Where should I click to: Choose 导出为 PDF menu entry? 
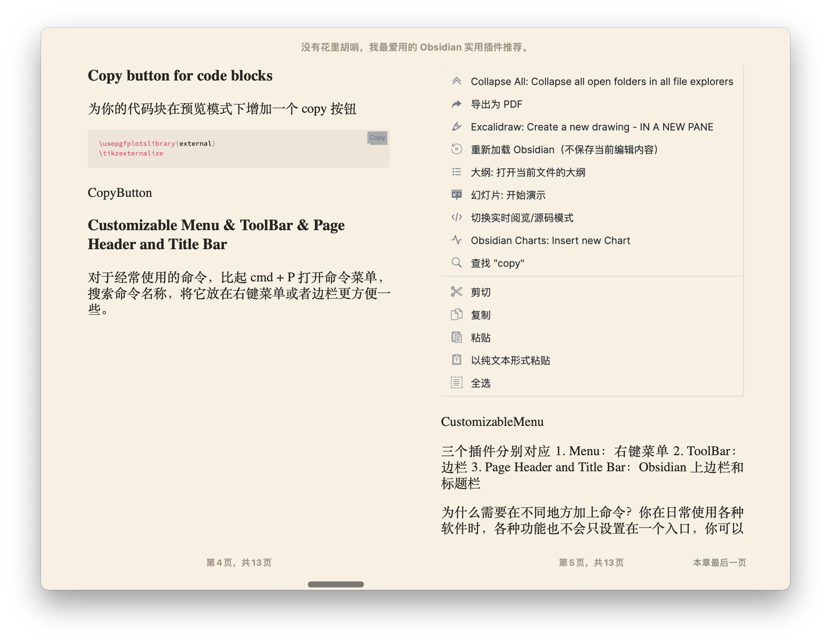pos(592,104)
